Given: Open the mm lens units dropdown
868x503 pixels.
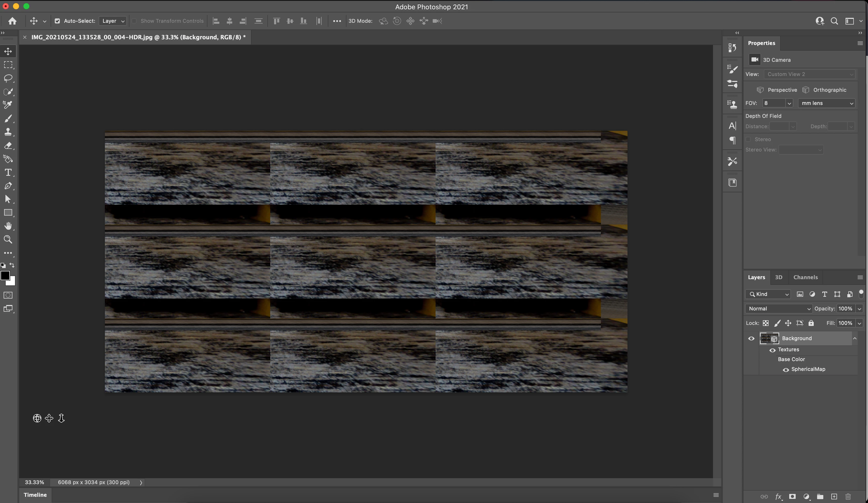Looking at the screenshot, I should [827, 103].
